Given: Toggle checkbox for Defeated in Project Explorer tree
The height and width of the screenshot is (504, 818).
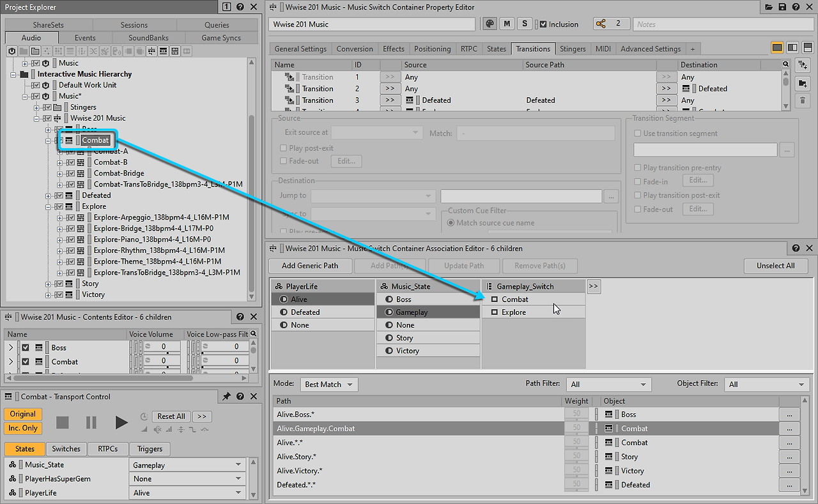Looking at the screenshot, I should click(x=59, y=195).
